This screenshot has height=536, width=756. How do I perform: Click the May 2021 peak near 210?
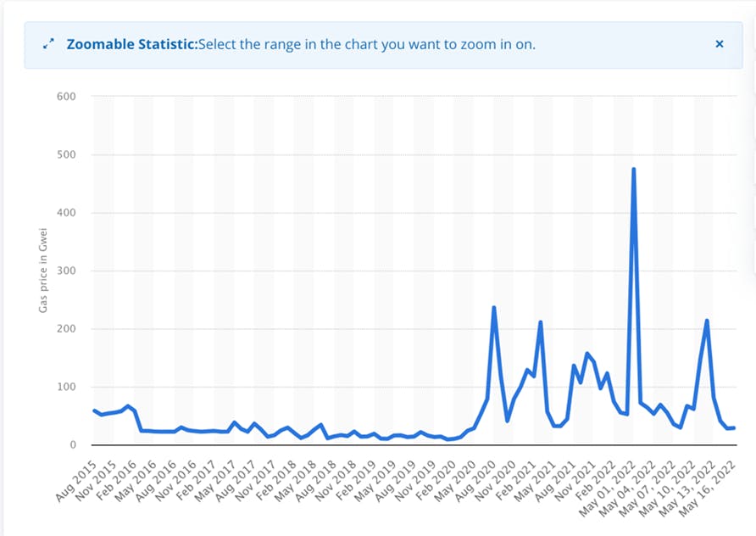pos(540,321)
